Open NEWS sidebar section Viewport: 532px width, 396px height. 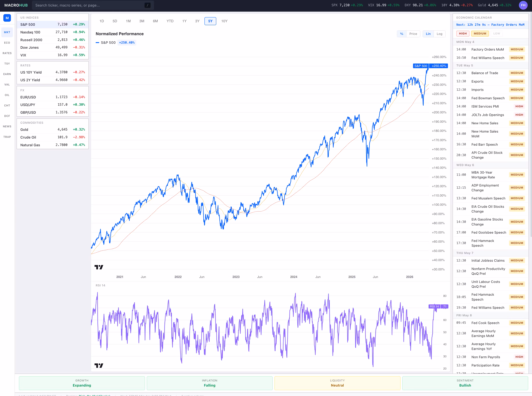tap(7, 127)
